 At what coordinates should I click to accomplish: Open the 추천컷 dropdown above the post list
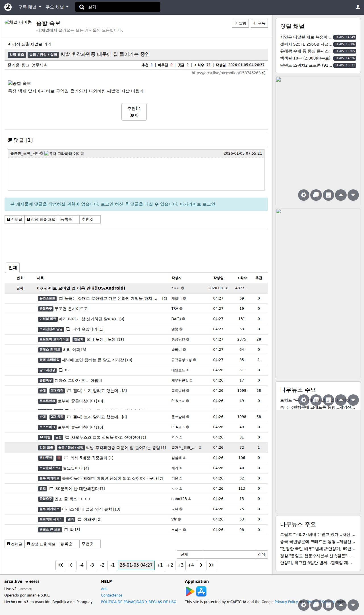pos(90,220)
